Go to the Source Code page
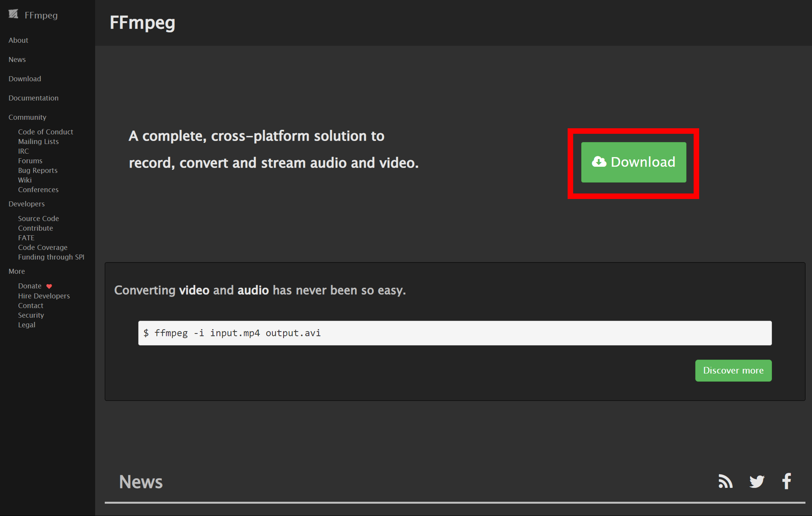The width and height of the screenshot is (812, 516). (x=38, y=218)
